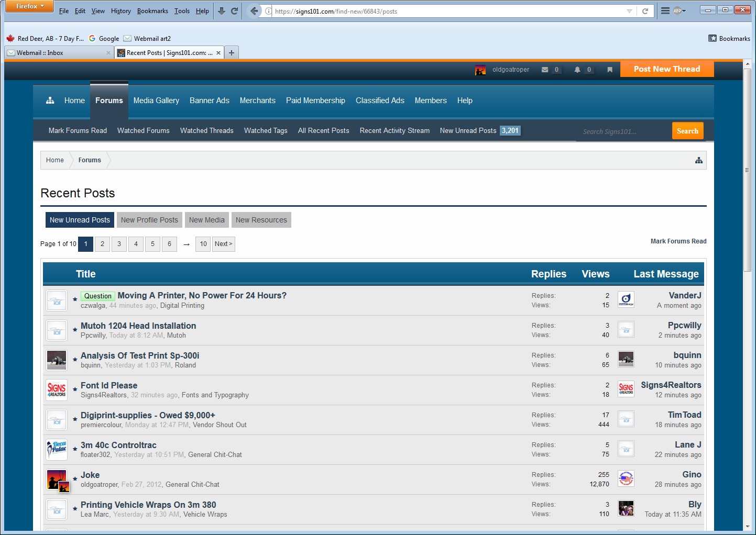Click the Post New Thread button

tap(667, 69)
